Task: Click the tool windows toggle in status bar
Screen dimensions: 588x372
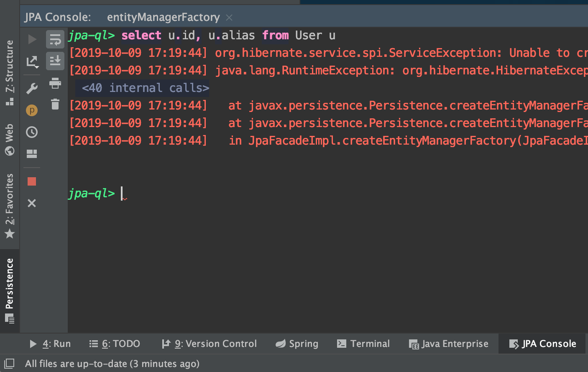Action: tap(9, 363)
